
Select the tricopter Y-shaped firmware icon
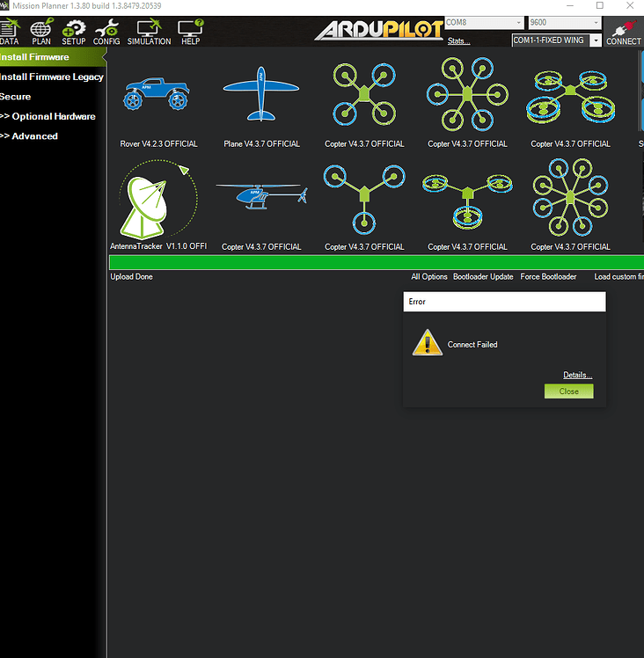363,197
